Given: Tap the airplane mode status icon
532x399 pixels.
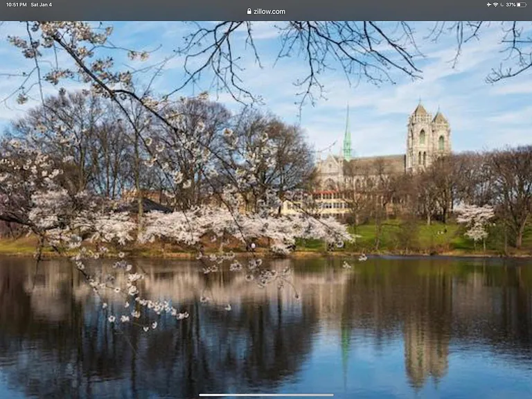Looking at the screenshot, I should click(x=488, y=5).
